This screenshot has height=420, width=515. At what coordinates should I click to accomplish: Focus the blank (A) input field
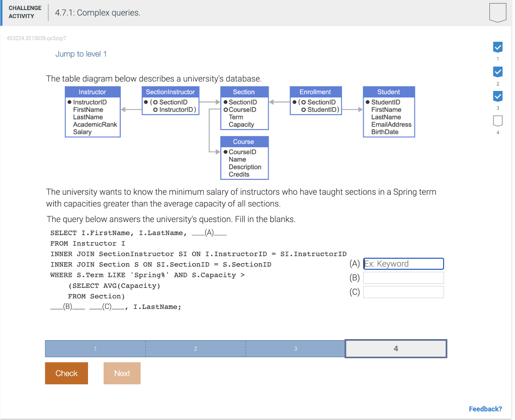pos(403,264)
